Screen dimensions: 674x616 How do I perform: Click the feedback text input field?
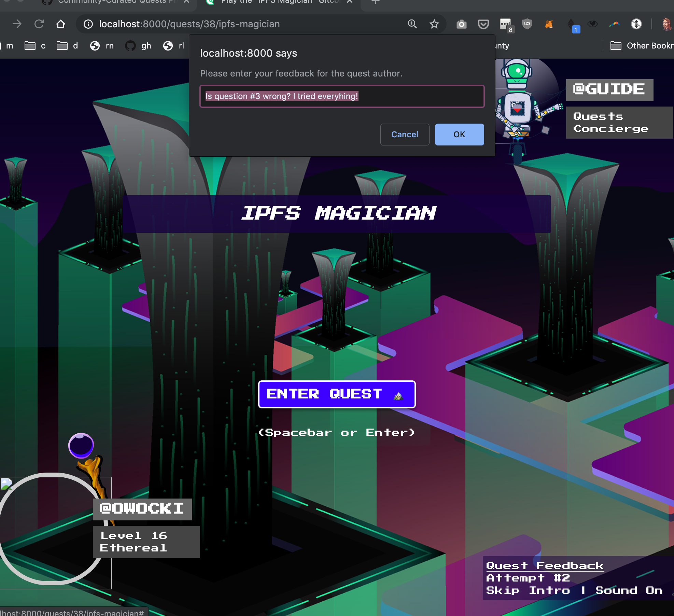tap(342, 96)
